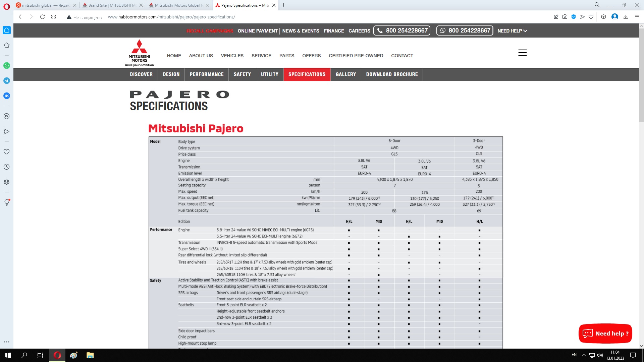This screenshot has height=362, width=644.
Task: Open WhatsApp in Opera sidebar
Action: (7, 66)
